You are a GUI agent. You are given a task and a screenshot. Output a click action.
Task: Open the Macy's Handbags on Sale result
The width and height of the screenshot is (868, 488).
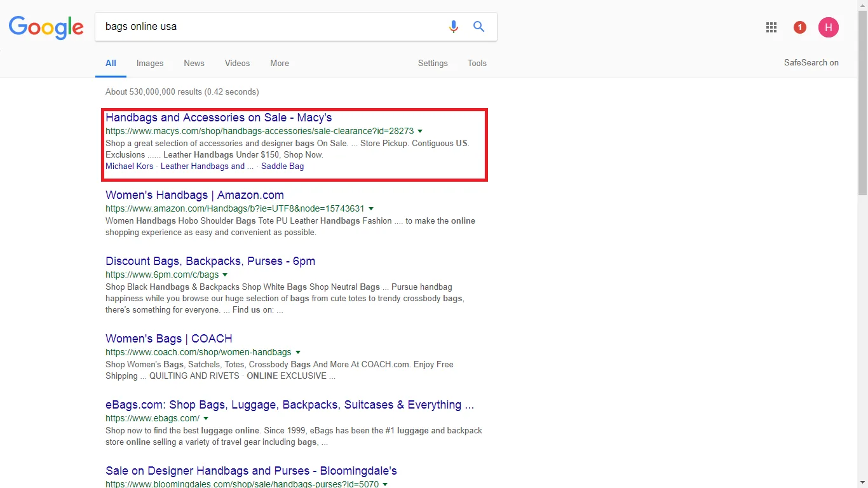pyautogui.click(x=219, y=117)
